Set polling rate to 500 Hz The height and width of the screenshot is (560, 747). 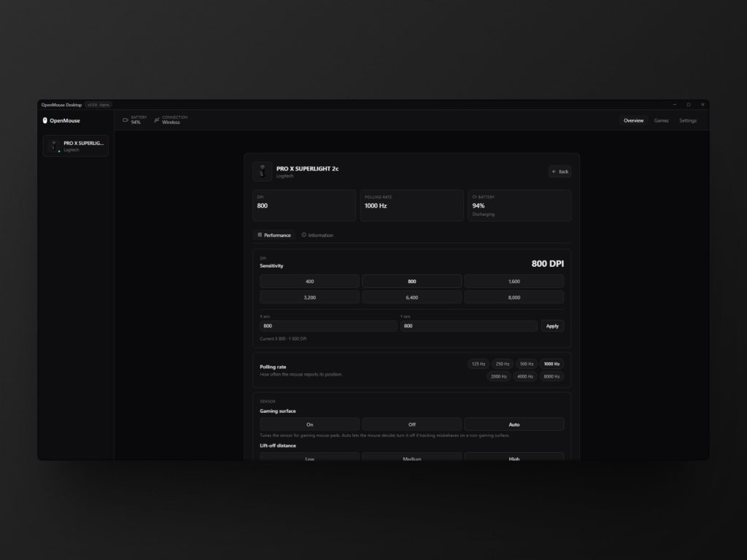pos(527,364)
